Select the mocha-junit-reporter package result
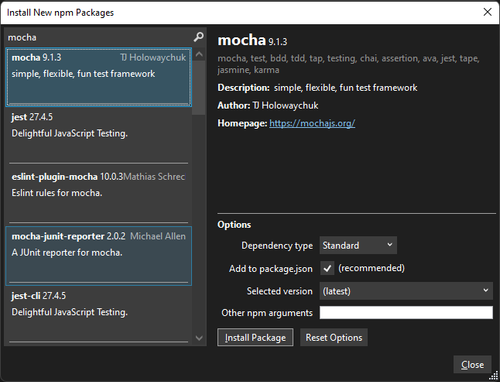Image resolution: width=500 pixels, height=382 pixels. [99, 256]
